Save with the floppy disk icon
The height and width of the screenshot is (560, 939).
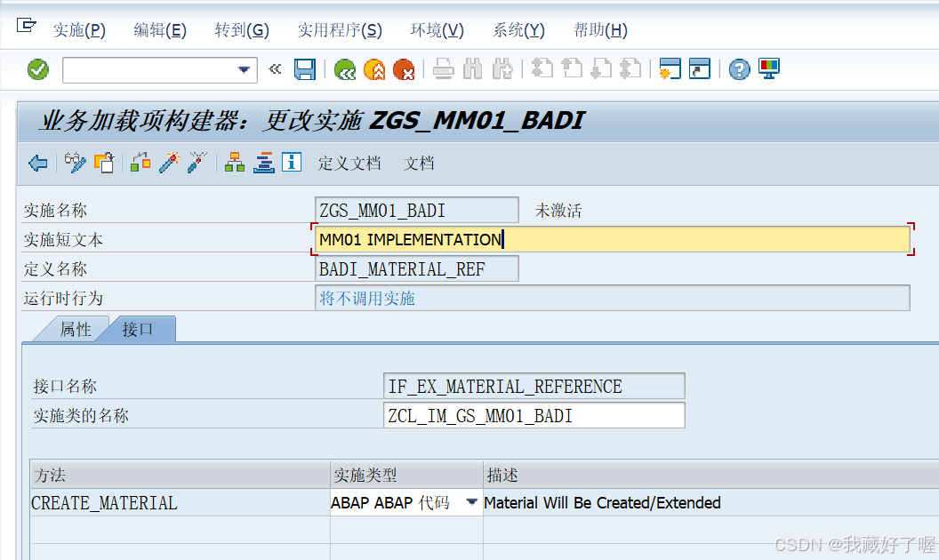pos(305,69)
